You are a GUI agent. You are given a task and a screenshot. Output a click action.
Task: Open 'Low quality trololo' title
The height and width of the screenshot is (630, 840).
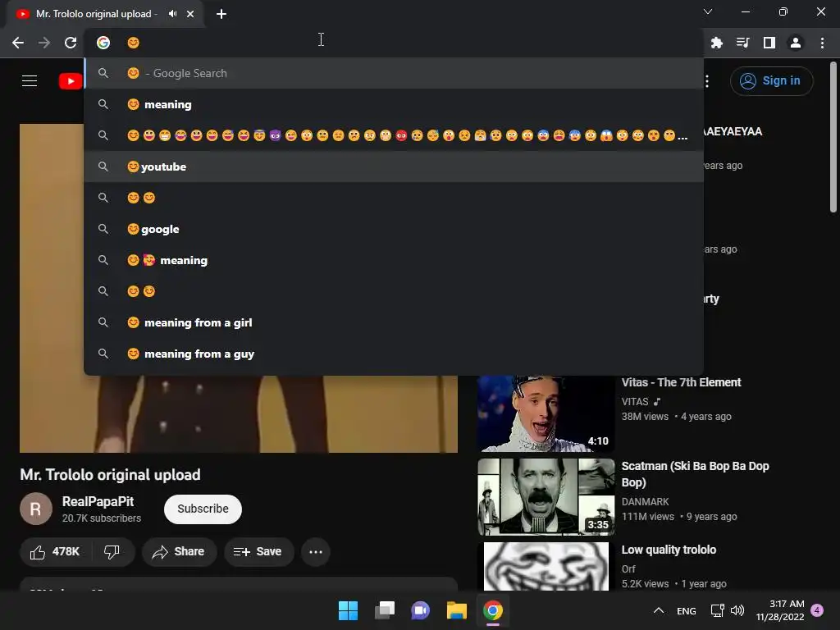pos(669,550)
